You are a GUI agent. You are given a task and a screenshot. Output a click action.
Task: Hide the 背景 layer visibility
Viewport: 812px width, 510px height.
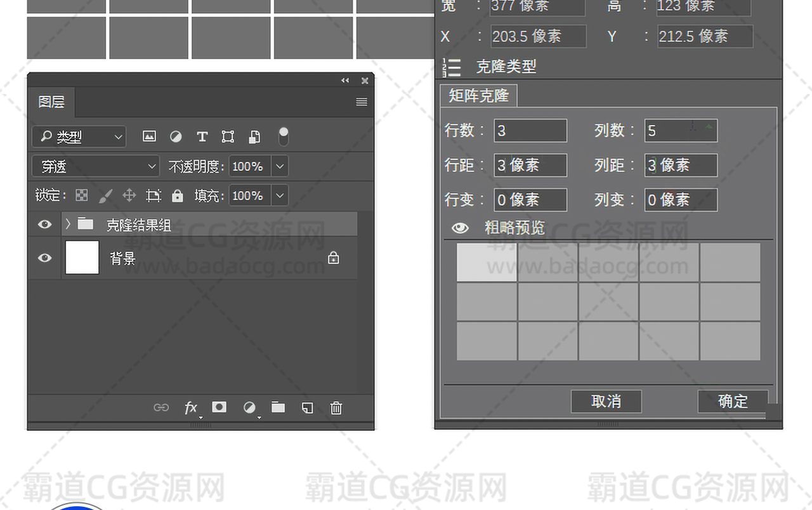click(44, 258)
